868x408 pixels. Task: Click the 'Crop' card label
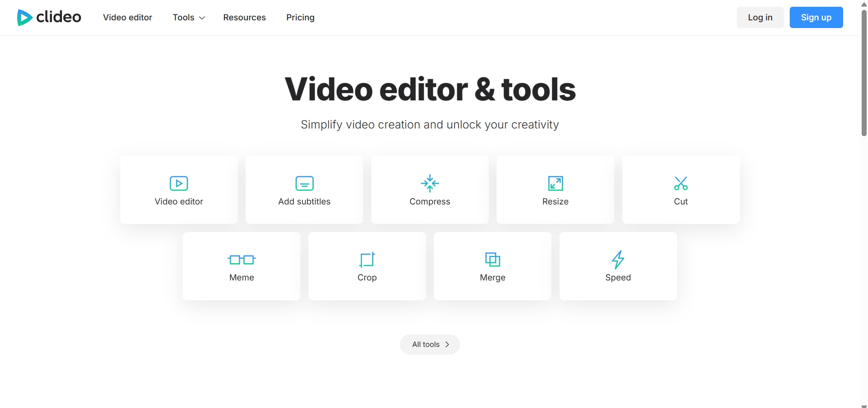click(367, 278)
